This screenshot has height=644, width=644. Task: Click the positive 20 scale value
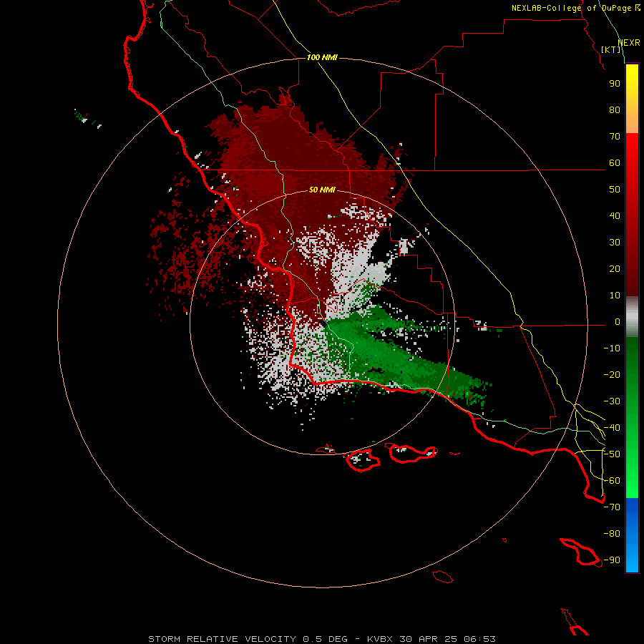point(615,269)
